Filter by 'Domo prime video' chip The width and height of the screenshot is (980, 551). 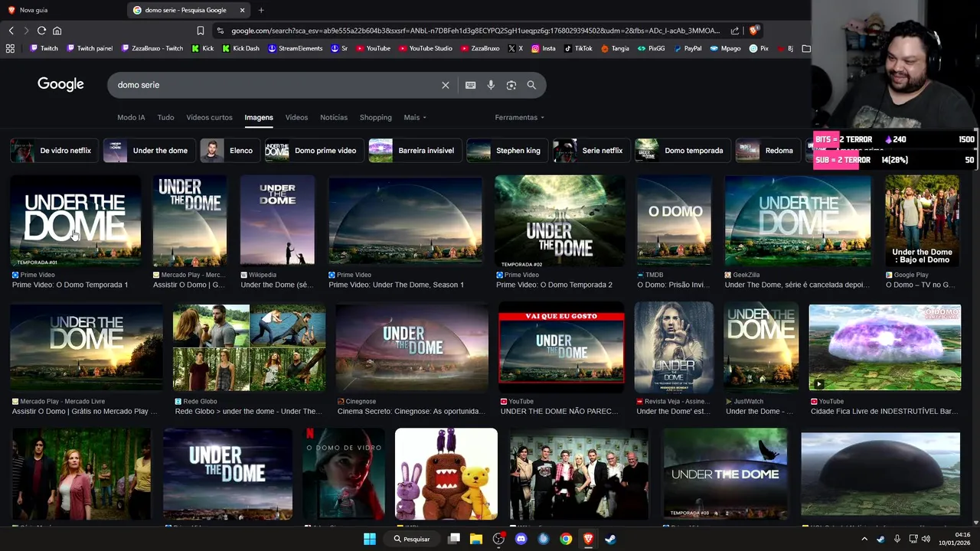pyautogui.click(x=314, y=151)
